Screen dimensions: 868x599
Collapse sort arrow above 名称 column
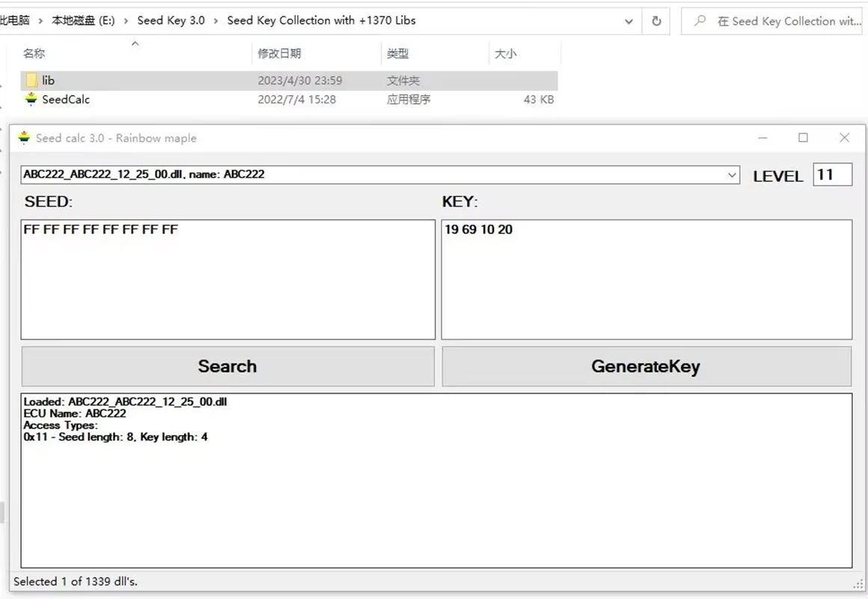pyautogui.click(x=135, y=43)
